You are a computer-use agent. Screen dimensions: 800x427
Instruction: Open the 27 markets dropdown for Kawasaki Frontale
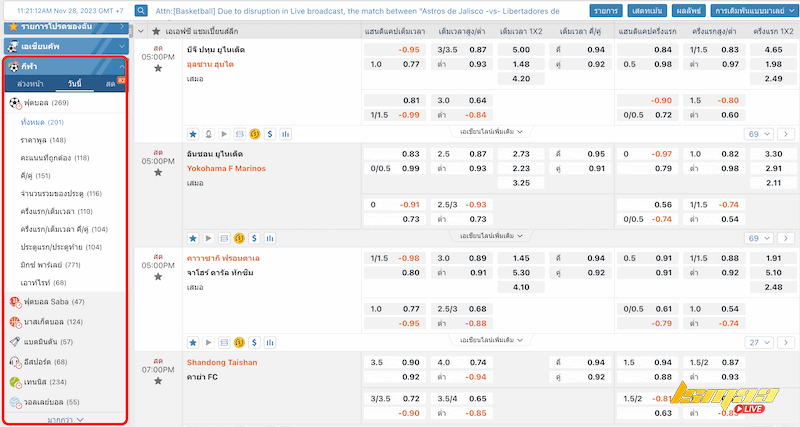coord(759,342)
